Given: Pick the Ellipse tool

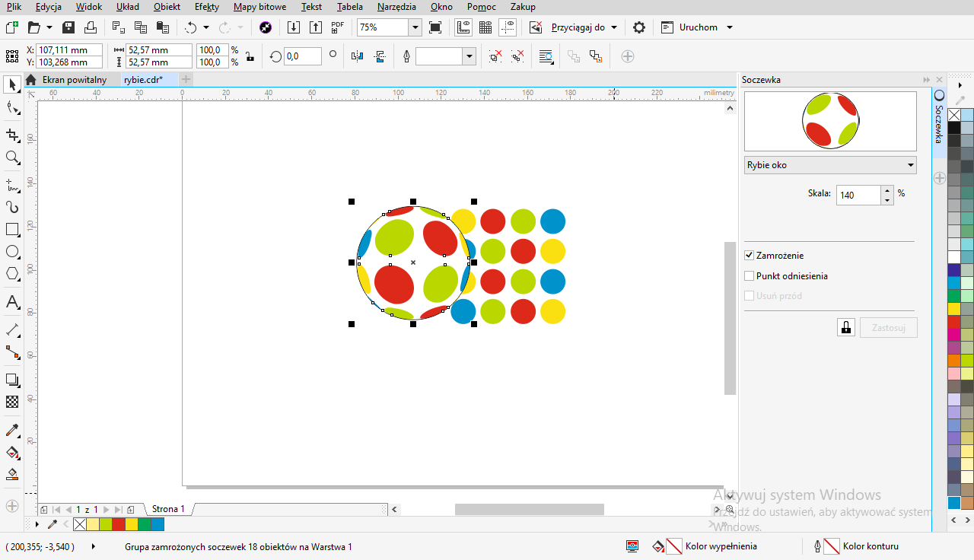Looking at the screenshot, I should 12,251.
